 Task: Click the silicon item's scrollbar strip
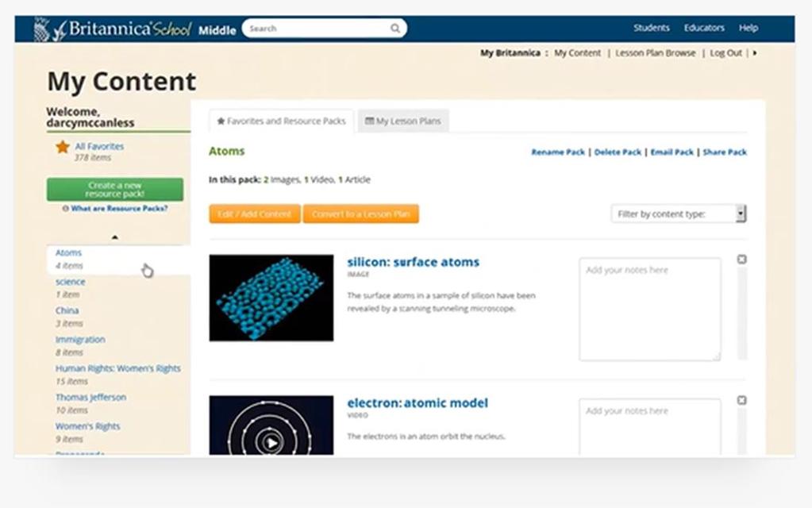click(x=742, y=314)
